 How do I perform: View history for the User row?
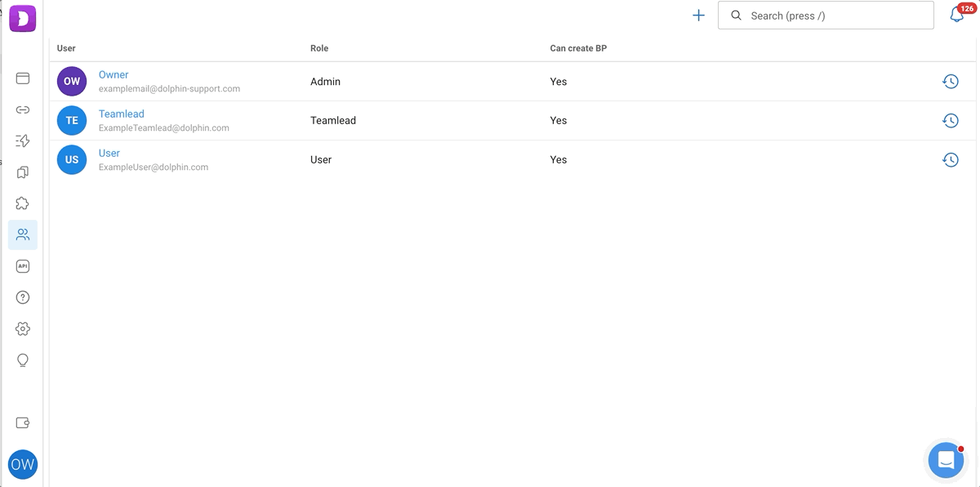pyautogui.click(x=951, y=160)
